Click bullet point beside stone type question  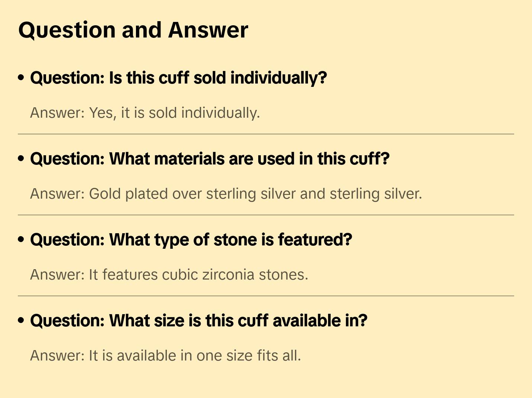[21, 240]
